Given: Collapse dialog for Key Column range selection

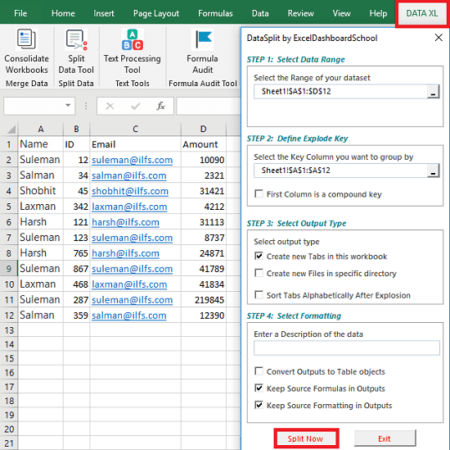Looking at the screenshot, I should (433, 171).
